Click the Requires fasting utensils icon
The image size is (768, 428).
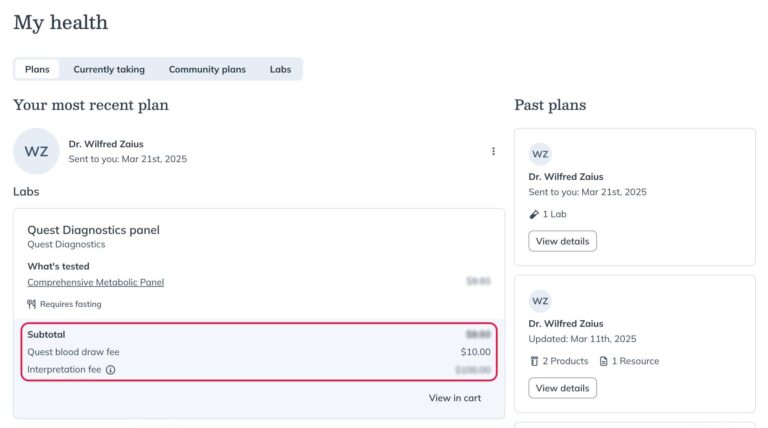click(32, 304)
